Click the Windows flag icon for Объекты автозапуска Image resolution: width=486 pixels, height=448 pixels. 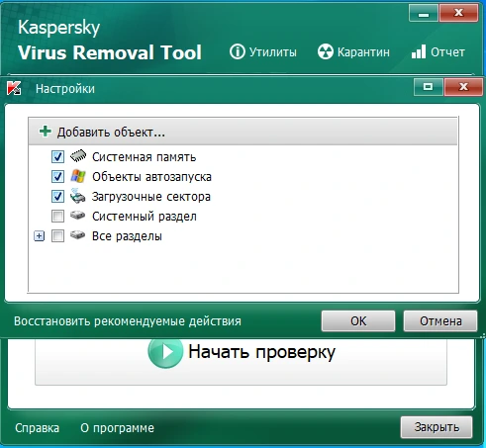click(78, 176)
